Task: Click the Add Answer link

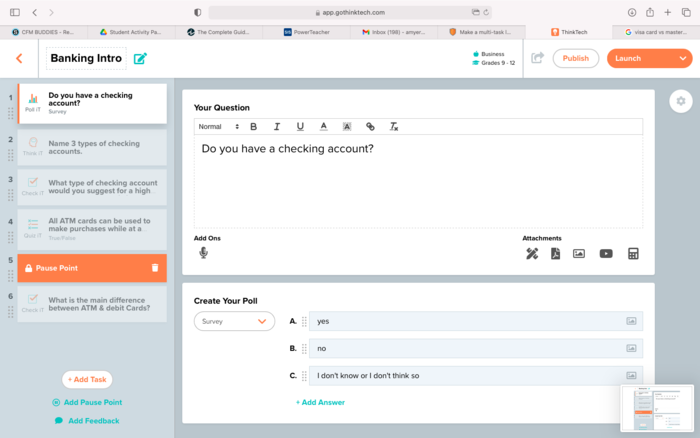Action: click(320, 402)
